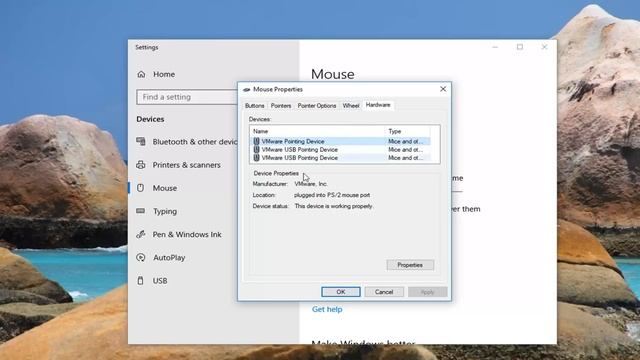640x360 pixels.
Task: Open the Pointer Options tab
Action: click(317, 106)
